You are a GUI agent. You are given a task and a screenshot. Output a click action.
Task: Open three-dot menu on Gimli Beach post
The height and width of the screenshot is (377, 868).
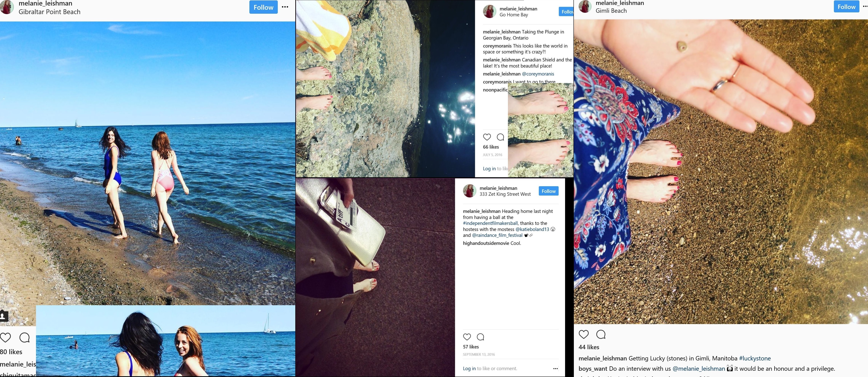(865, 6)
